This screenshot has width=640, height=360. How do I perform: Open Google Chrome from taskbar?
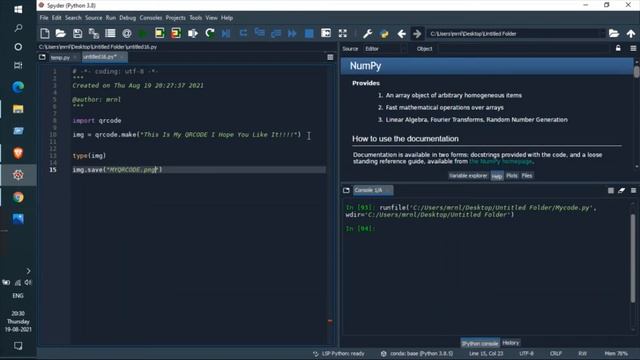(18, 197)
